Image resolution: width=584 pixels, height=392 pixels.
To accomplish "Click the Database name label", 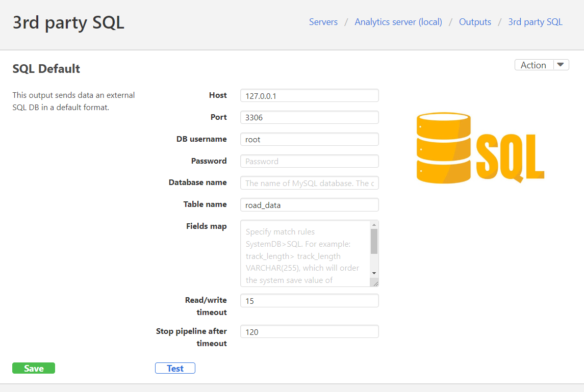I will point(198,182).
